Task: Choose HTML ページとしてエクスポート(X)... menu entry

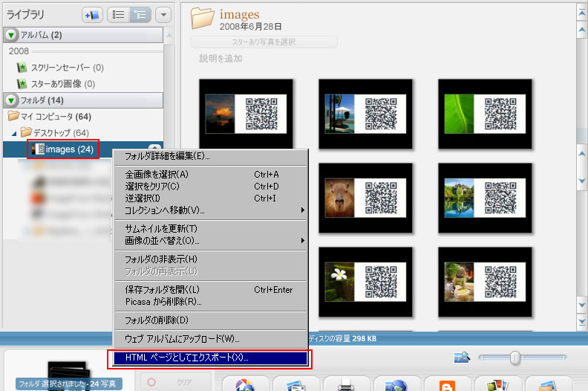Action: pyautogui.click(x=210, y=358)
